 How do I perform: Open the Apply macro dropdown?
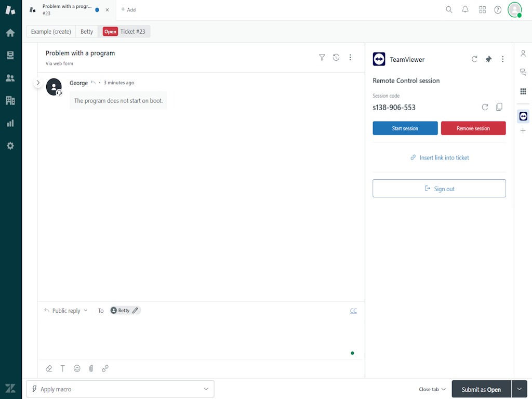(119, 389)
